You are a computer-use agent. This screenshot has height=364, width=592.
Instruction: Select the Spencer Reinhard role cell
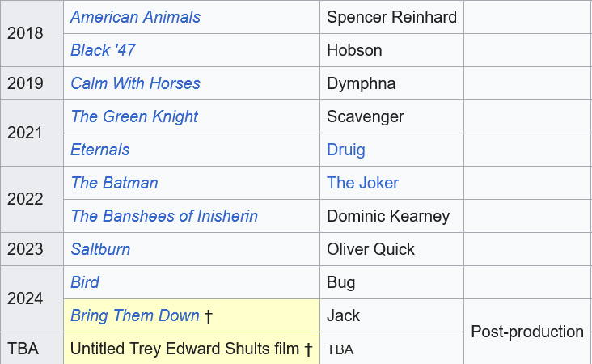tap(391, 17)
